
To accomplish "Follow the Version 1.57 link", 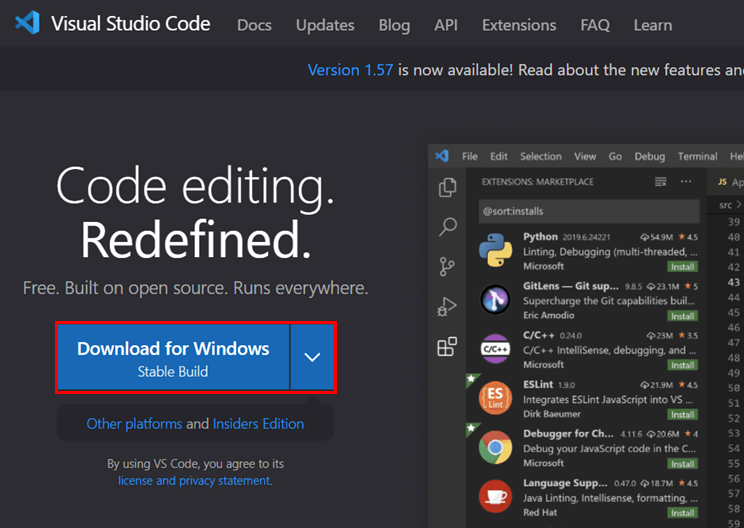I will [350, 70].
